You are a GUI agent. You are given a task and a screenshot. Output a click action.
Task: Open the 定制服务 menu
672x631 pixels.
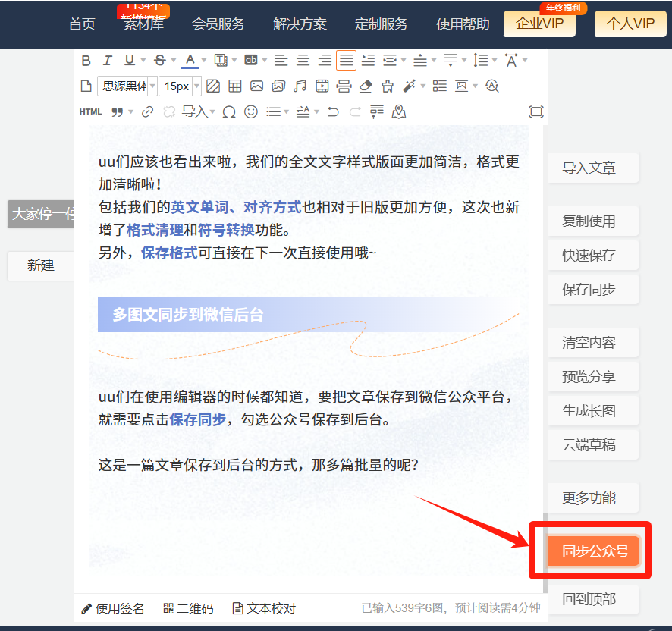(x=382, y=24)
